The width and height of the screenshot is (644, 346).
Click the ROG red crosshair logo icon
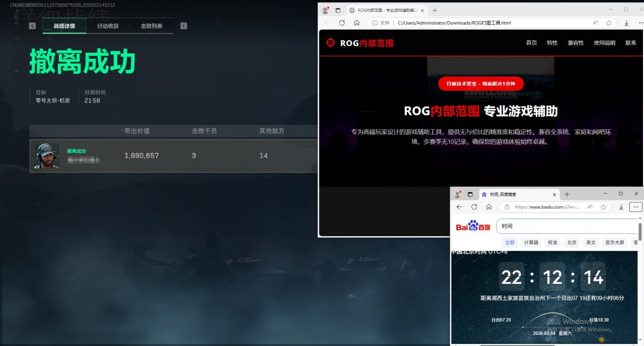click(330, 43)
